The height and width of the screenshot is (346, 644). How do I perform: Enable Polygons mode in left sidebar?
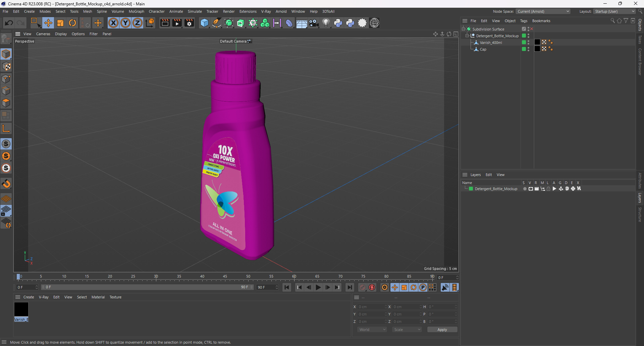click(6, 103)
